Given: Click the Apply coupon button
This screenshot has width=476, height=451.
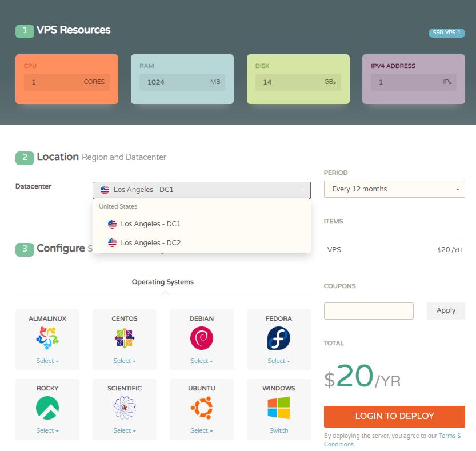Looking at the screenshot, I should [x=445, y=310].
